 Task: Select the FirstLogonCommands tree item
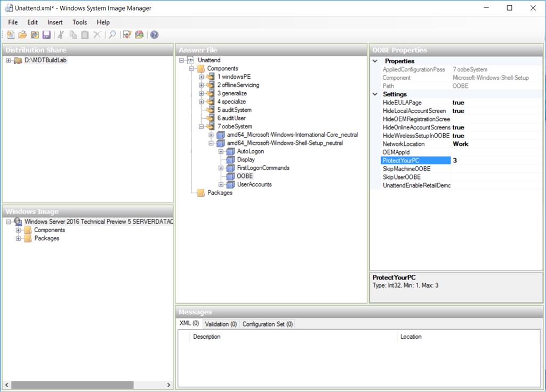tap(263, 168)
